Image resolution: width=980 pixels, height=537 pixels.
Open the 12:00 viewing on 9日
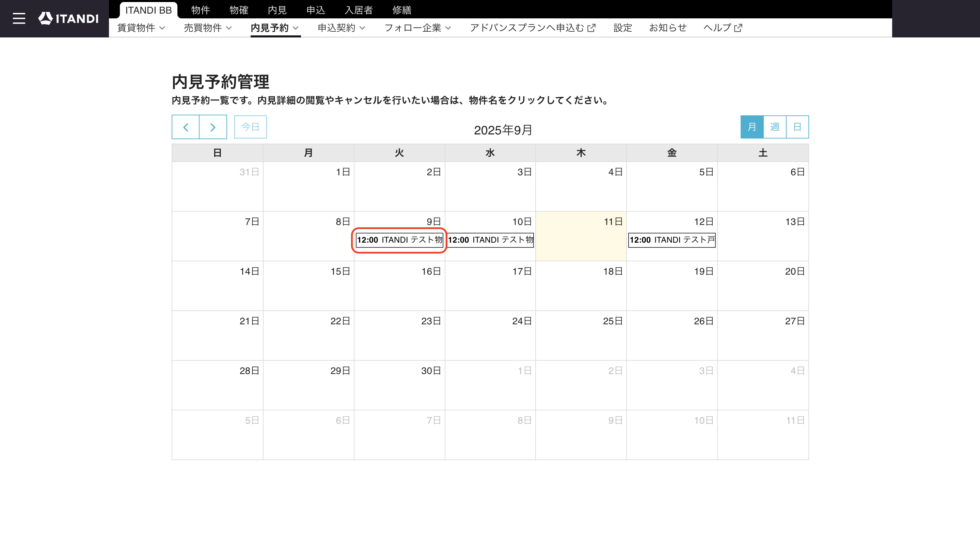[399, 240]
